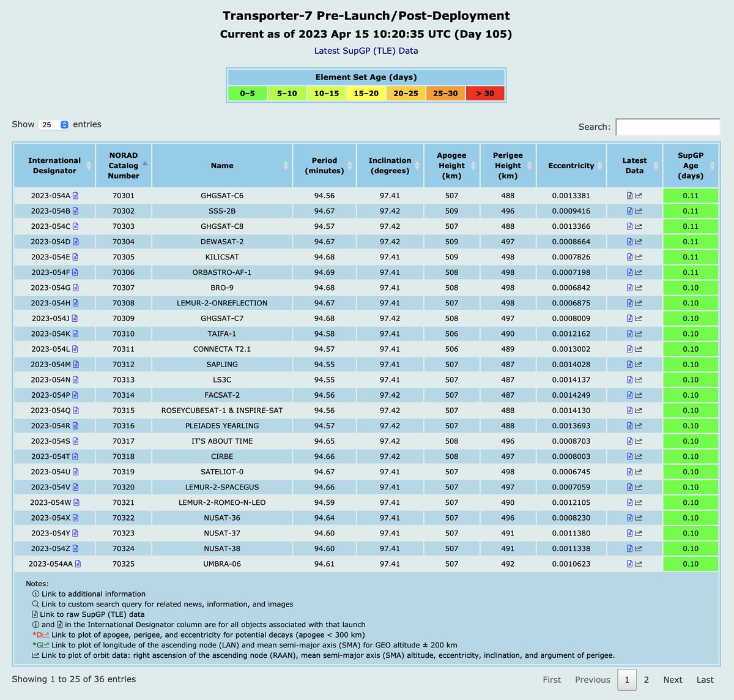
Task: Open raw TLE document icon for SSS-2B row
Action: pyautogui.click(x=629, y=211)
